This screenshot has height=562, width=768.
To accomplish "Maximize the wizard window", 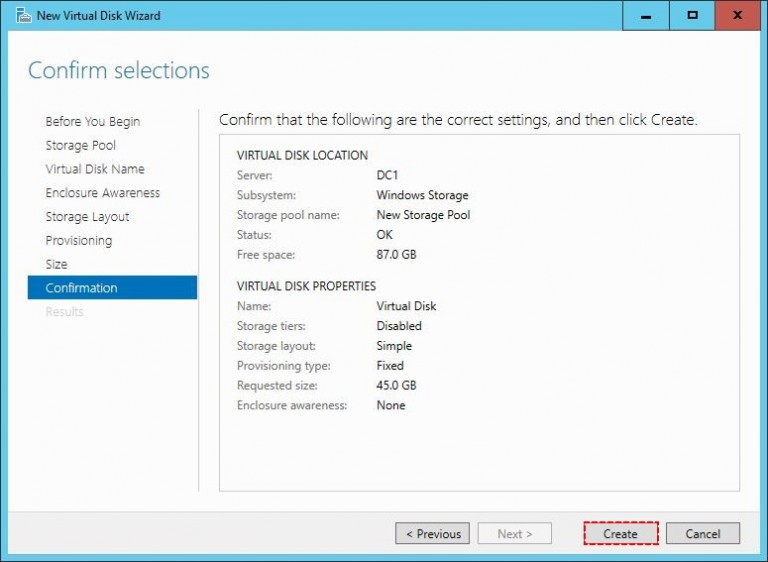I will click(x=692, y=15).
